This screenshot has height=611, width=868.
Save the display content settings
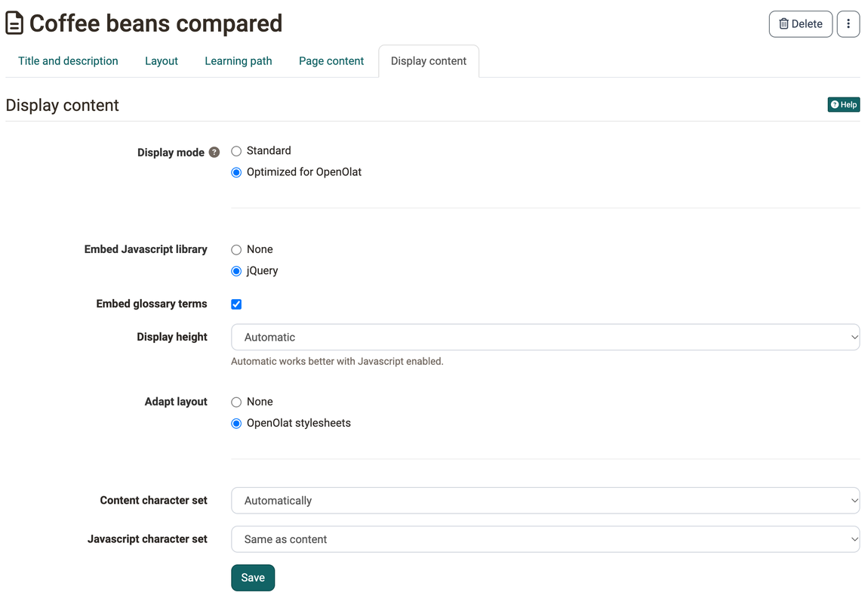coord(253,578)
